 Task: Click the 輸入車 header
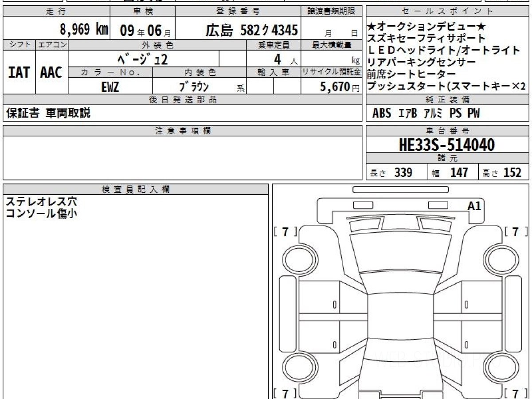click(x=274, y=72)
